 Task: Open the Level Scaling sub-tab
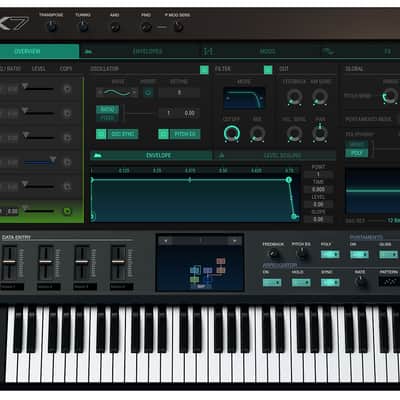275,155
